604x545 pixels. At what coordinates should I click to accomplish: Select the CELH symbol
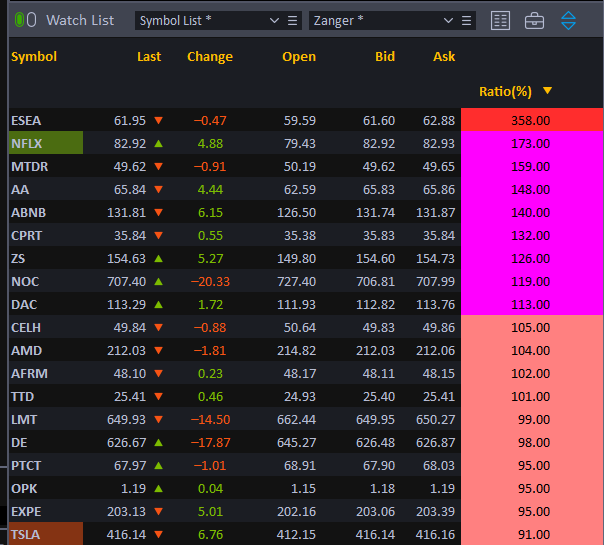coord(26,327)
